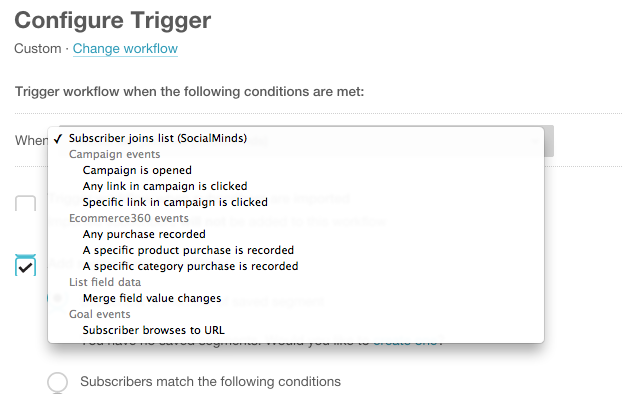This screenshot has width=622, height=400.
Task: Choose Merge field value changes option
Action: pyautogui.click(x=154, y=298)
